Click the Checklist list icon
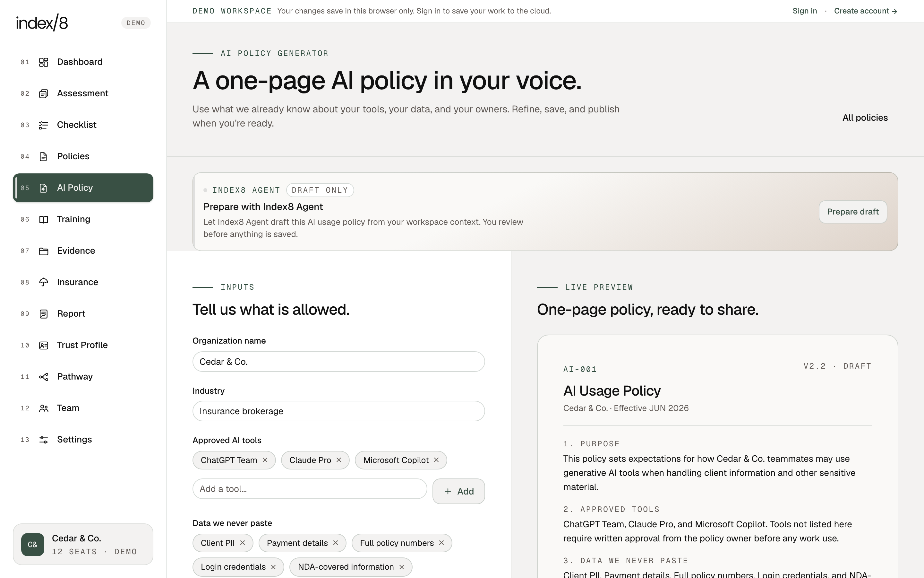This screenshot has height=578, width=924. pyautogui.click(x=44, y=125)
